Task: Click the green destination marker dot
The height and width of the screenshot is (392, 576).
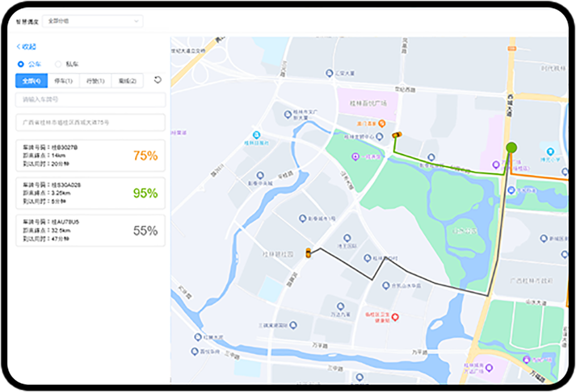Action: click(x=512, y=148)
